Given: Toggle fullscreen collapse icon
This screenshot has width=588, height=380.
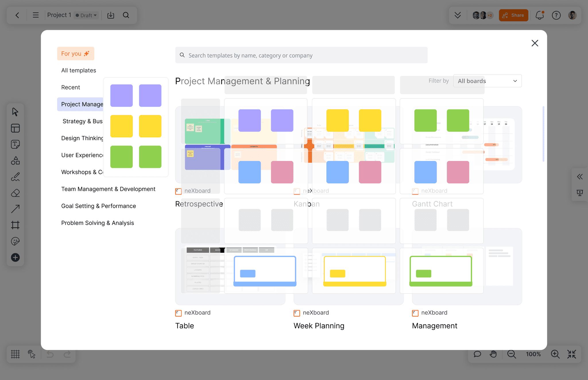Looking at the screenshot, I should point(571,354).
